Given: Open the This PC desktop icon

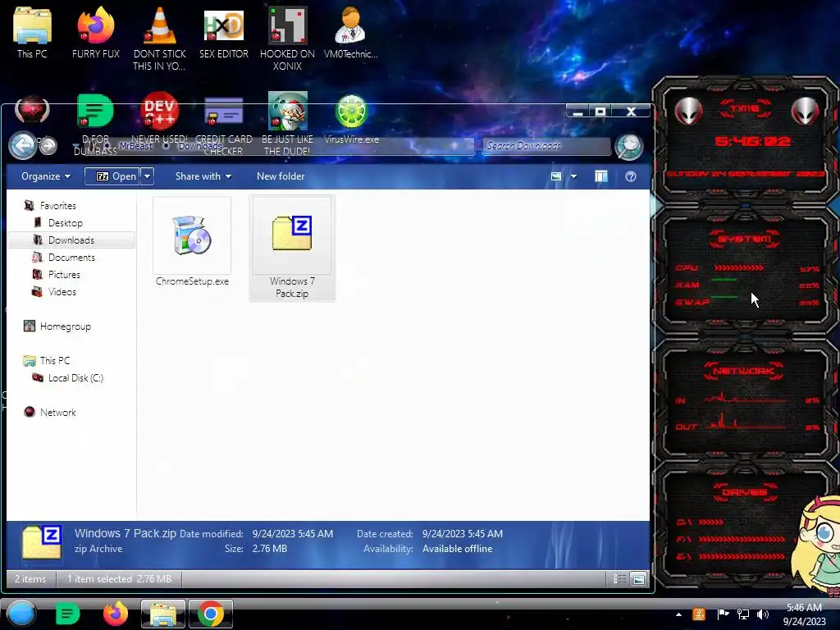Looking at the screenshot, I should [x=32, y=32].
